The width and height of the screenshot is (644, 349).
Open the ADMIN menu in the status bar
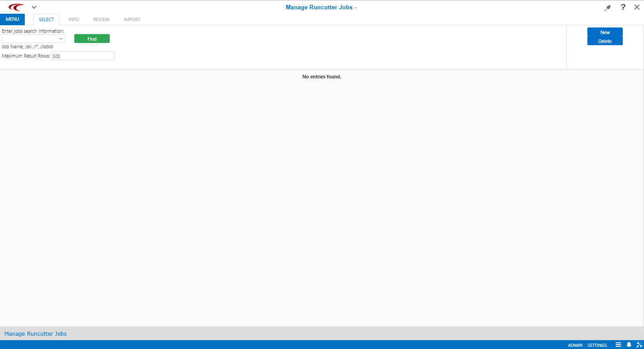tap(575, 345)
